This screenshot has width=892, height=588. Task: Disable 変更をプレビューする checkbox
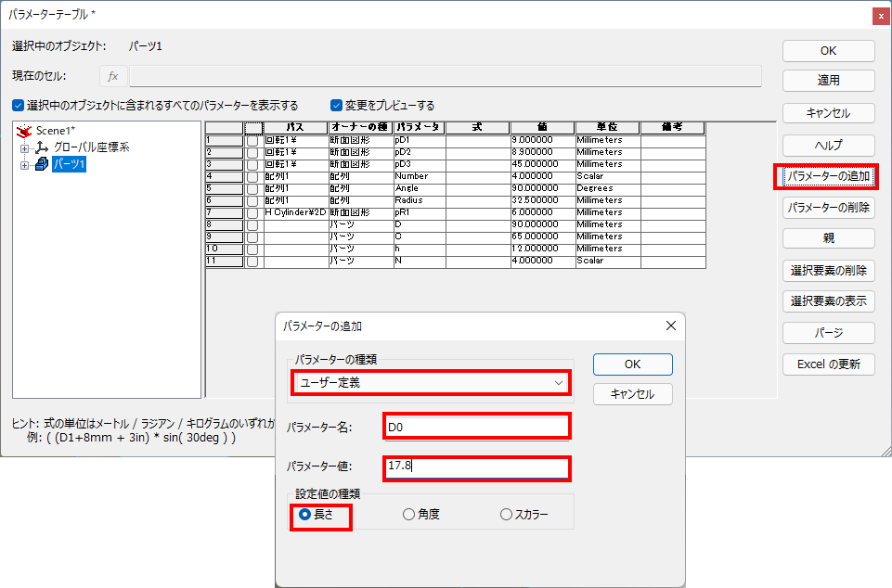click(337, 106)
